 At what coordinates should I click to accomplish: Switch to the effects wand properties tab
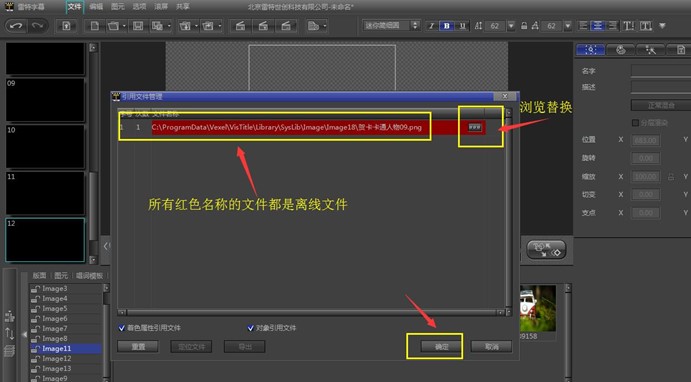tap(650, 50)
